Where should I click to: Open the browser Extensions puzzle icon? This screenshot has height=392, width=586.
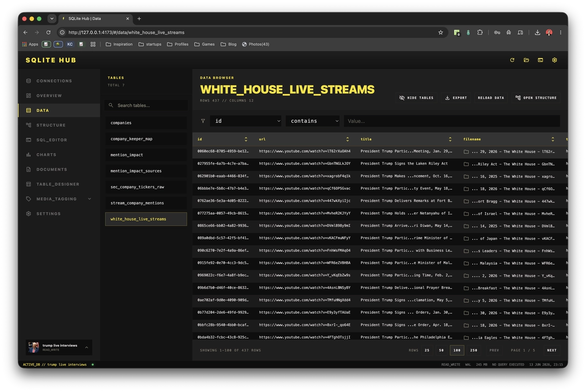pos(480,32)
